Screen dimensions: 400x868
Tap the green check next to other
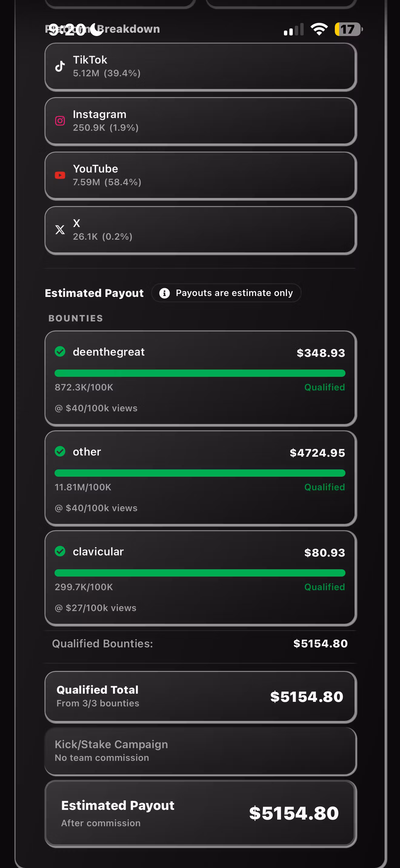[x=60, y=451]
